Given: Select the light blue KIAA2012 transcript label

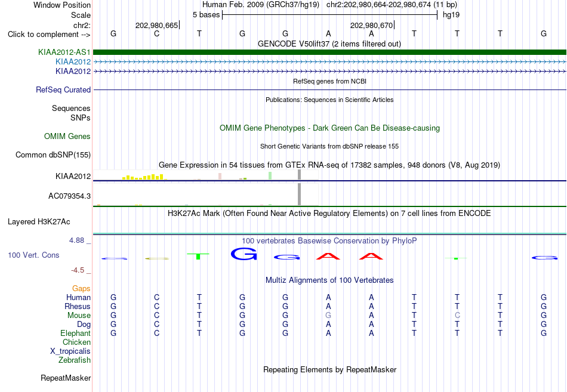Looking at the screenshot, I should [x=73, y=62].
